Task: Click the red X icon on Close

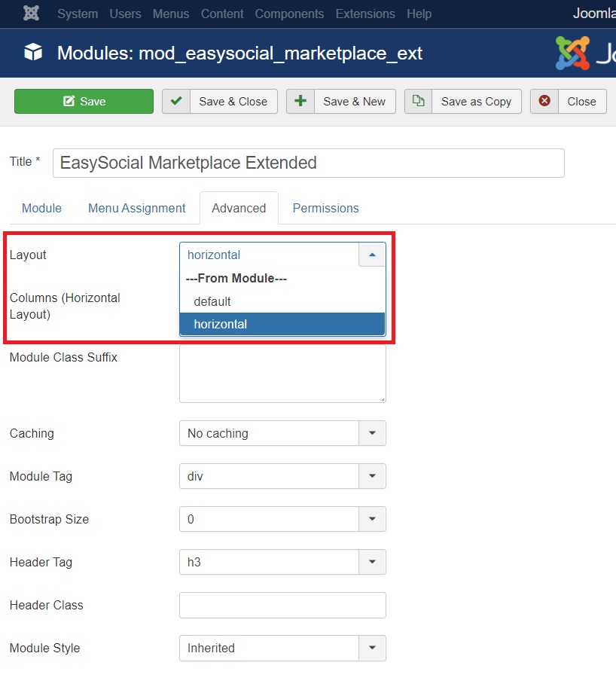Action: pyautogui.click(x=544, y=102)
